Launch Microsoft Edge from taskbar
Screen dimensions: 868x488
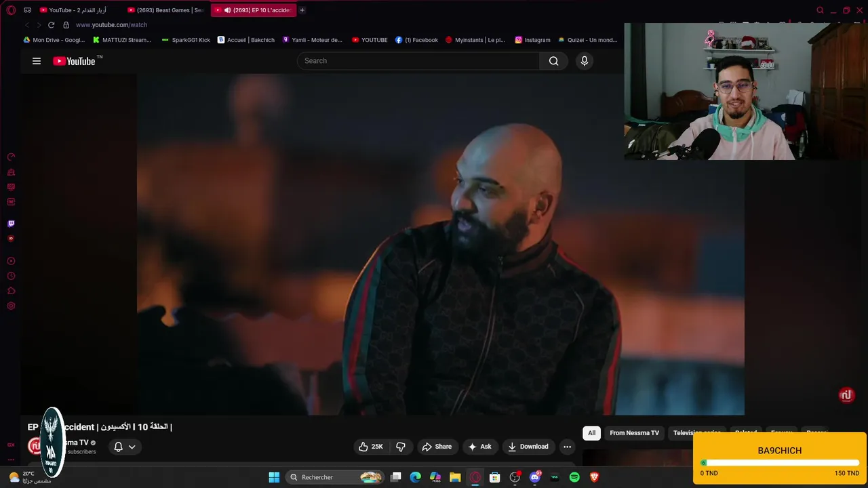point(416,477)
